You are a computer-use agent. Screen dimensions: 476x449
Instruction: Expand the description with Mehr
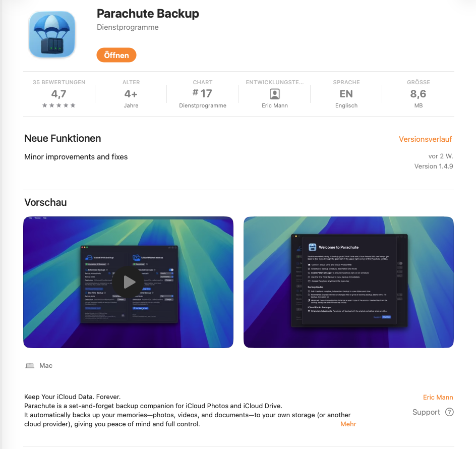(x=348, y=424)
